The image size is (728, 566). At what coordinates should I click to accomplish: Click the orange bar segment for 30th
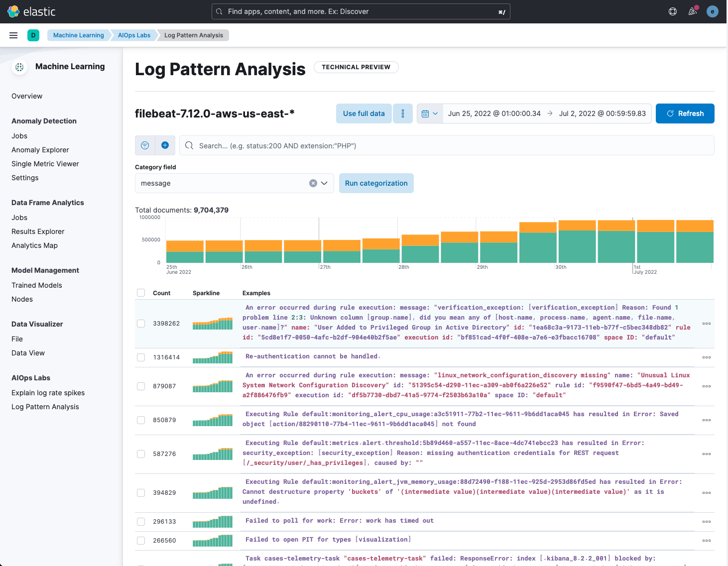point(577,225)
